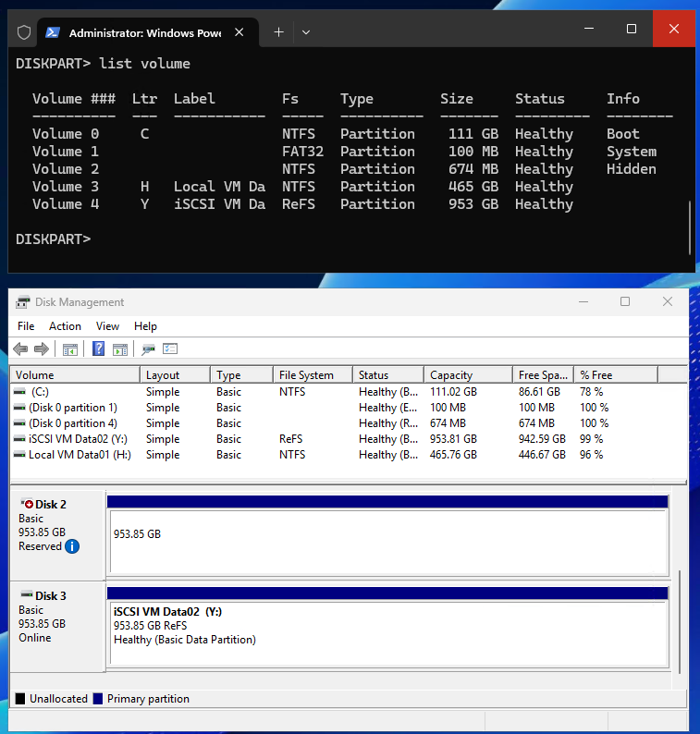Select the iSCSI VM Data02 (Y:) list row
Viewport: 700px width, 734px height.
(x=348, y=439)
